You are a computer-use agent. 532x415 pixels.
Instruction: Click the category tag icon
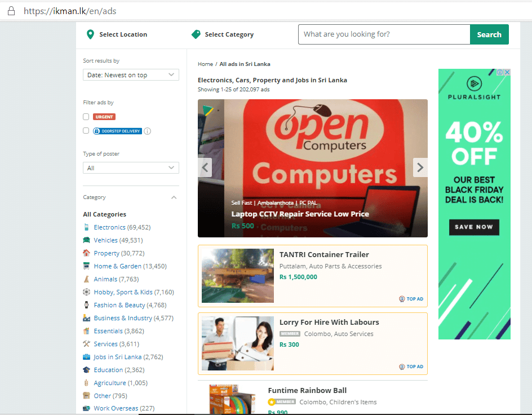pyautogui.click(x=196, y=34)
